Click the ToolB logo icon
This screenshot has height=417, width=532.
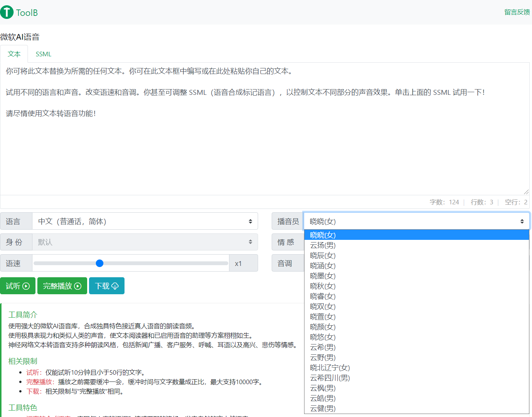coord(6,12)
